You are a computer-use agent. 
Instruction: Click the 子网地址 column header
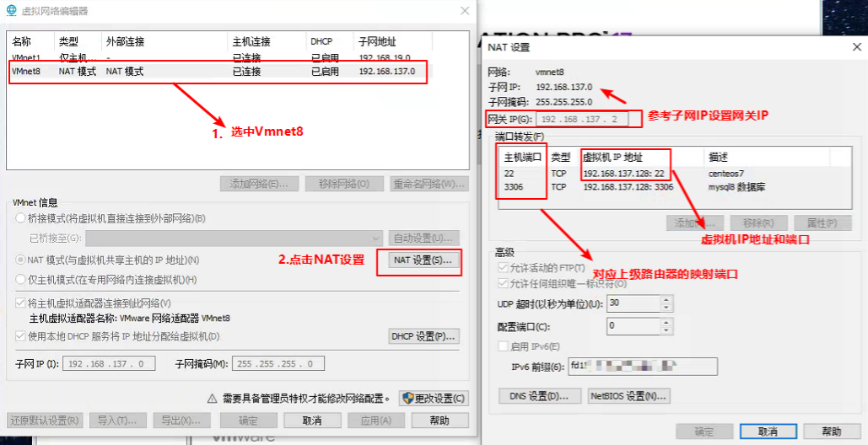click(378, 42)
